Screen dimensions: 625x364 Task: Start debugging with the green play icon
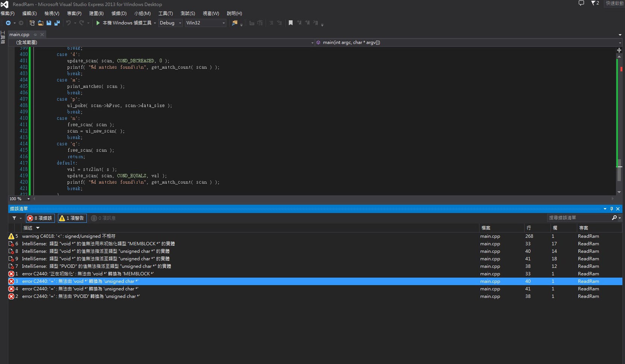(x=98, y=23)
